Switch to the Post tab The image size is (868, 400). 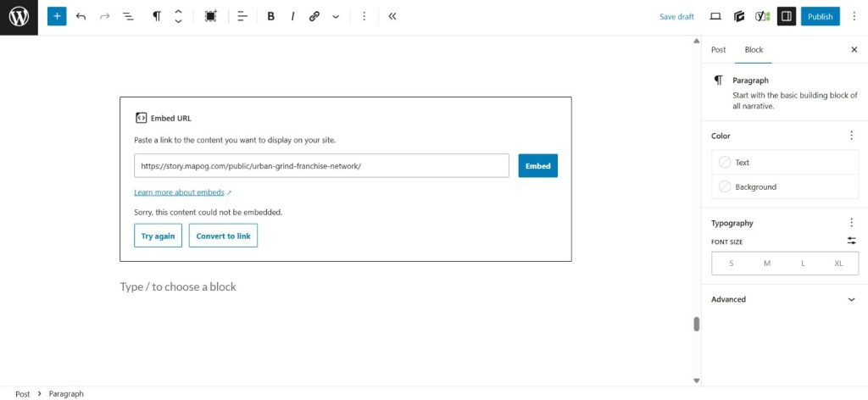[x=718, y=50]
